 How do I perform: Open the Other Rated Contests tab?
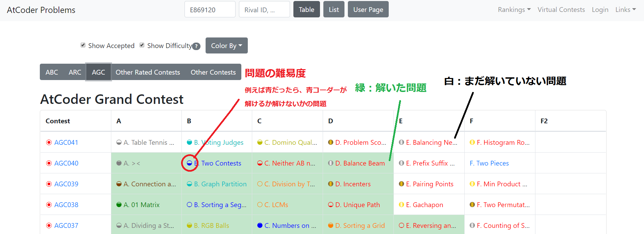click(148, 72)
